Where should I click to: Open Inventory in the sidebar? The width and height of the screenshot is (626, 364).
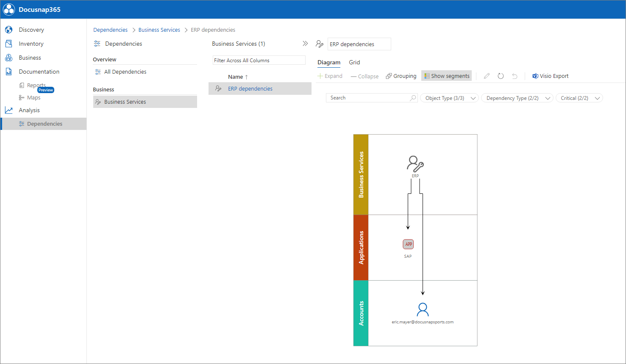coord(31,44)
